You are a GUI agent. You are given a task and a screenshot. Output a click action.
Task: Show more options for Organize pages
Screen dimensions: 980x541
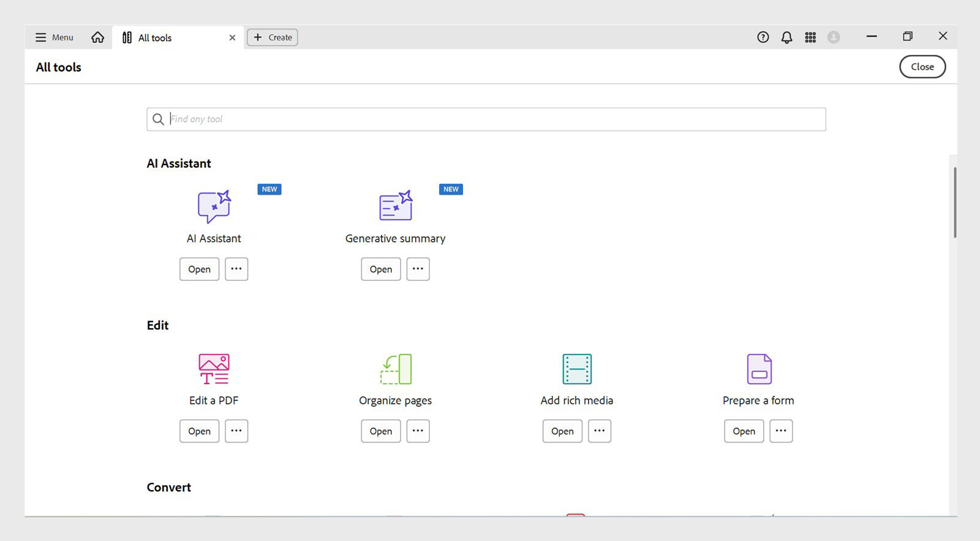418,431
